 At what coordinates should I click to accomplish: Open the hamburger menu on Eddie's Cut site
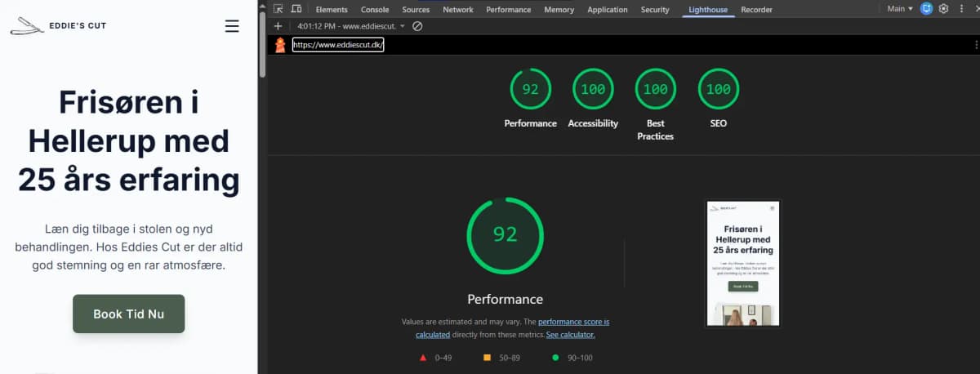[x=232, y=26]
